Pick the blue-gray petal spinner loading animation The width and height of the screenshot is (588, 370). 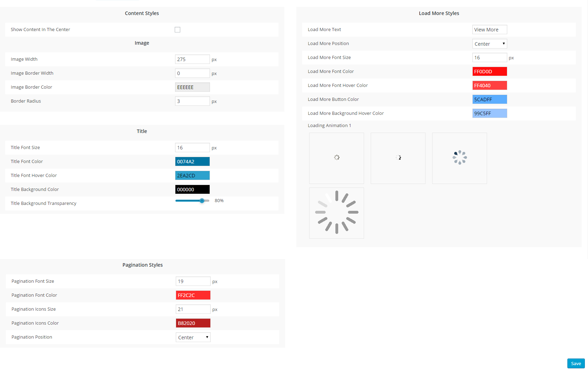point(459,158)
